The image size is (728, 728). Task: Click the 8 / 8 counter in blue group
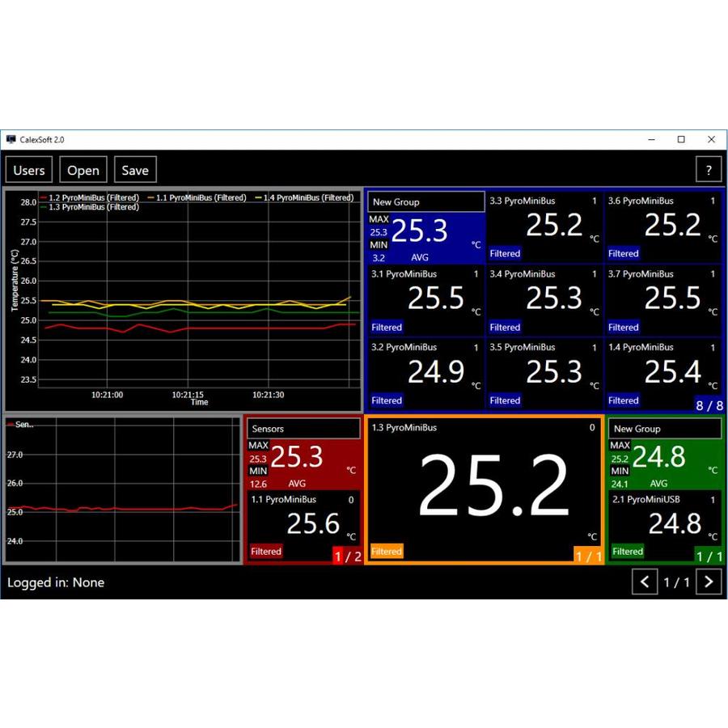(709, 405)
